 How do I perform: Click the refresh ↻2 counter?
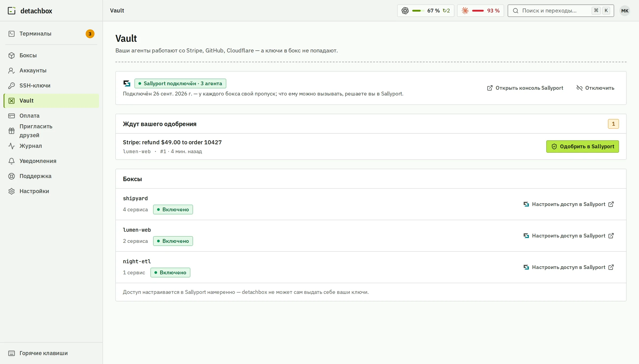446,11
